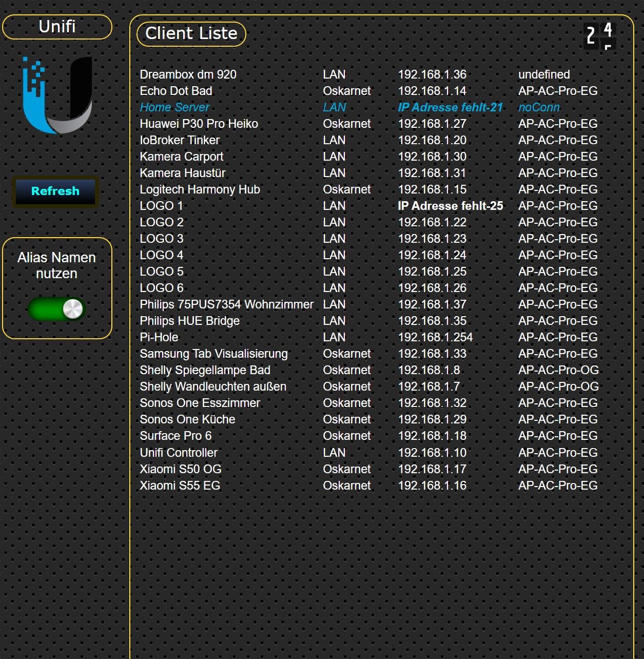Click the IP address 192.168.1.36
The image size is (644, 659).
click(432, 74)
